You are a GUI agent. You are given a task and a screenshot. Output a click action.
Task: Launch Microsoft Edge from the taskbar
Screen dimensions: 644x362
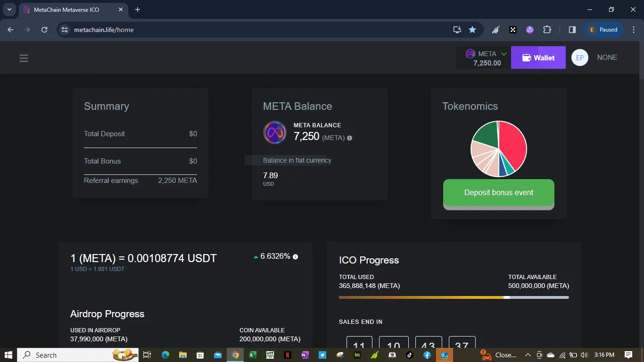coord(165,355)
